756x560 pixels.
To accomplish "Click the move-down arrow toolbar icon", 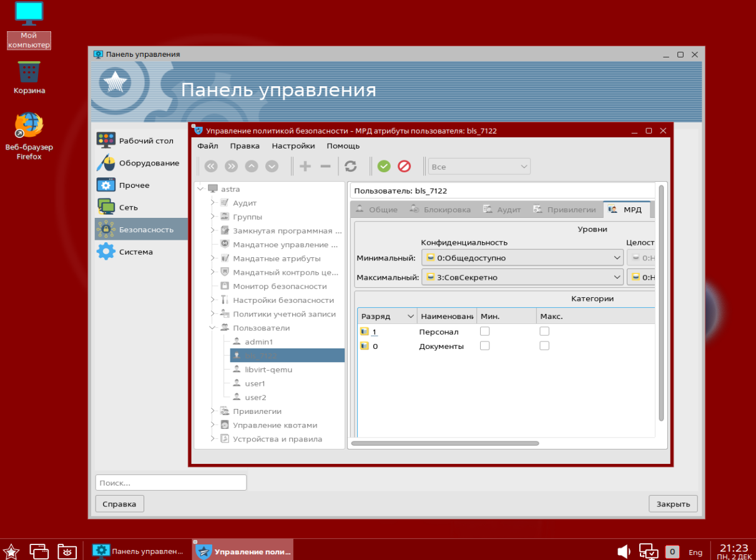I will (272, 166).
